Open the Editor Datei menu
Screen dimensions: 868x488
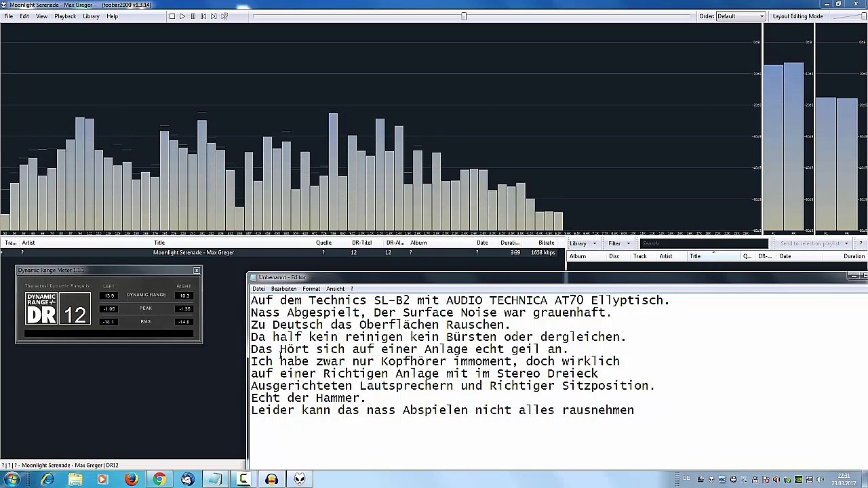(258, 289)
